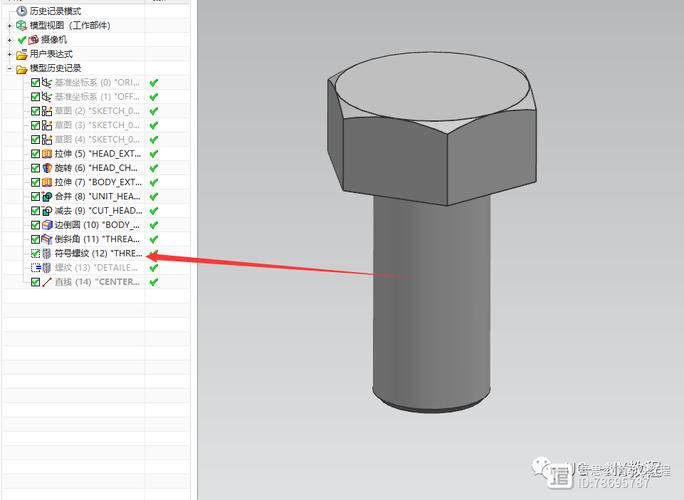Select the sketch (3) SKETCH_0 feature
The image size is (684, 500).
click(97, 125)
